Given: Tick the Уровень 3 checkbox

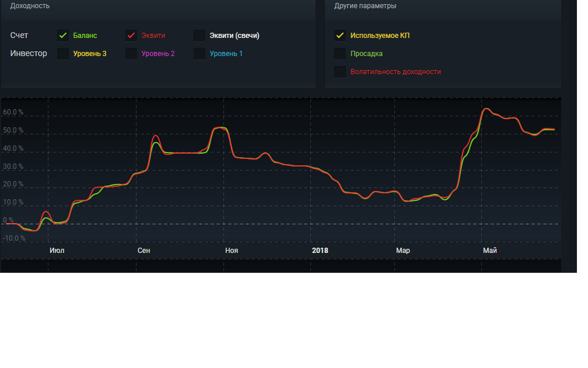Looking at the screenshot, I should [63, 54].
